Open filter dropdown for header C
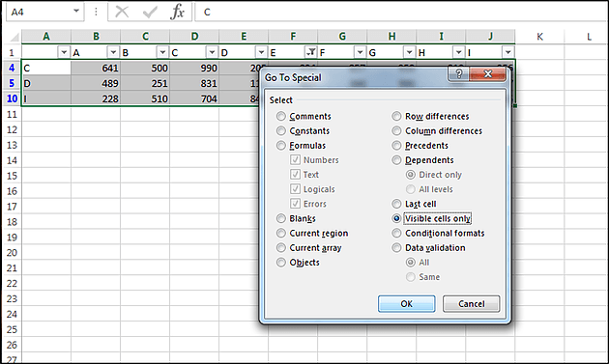This screenshot has width=609, height=364. pyautogui.click(x=212, y=52)
